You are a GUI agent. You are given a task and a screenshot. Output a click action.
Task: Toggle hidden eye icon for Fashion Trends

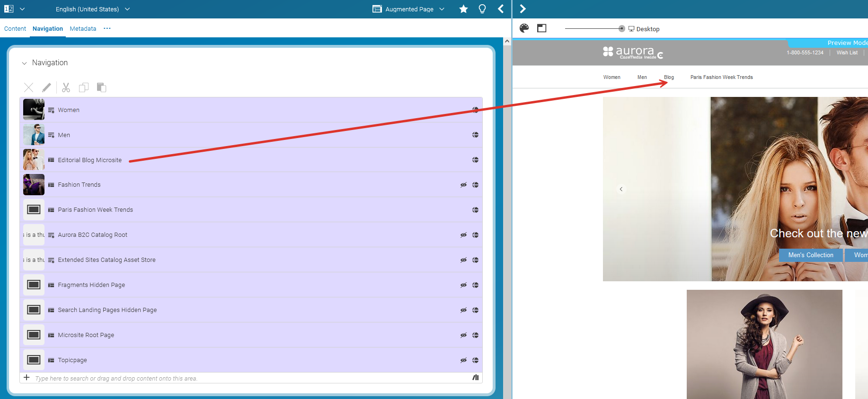[x=463, y=185]
